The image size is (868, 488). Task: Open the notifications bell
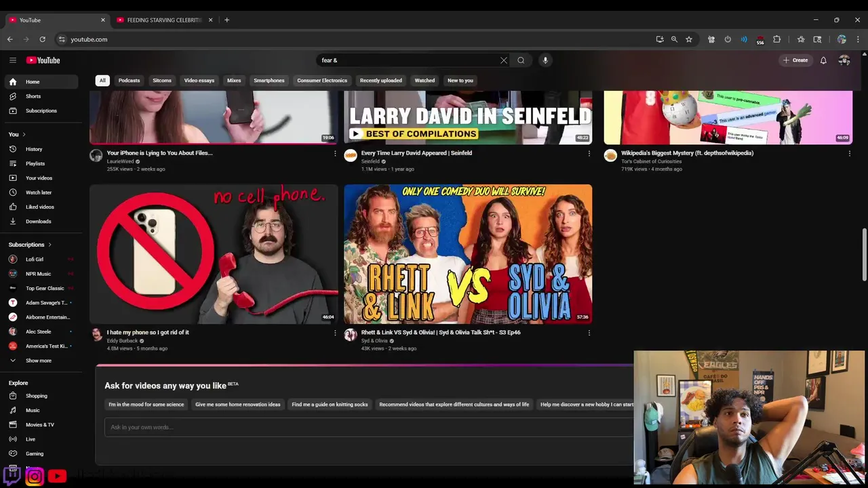(x=823, y=60)
